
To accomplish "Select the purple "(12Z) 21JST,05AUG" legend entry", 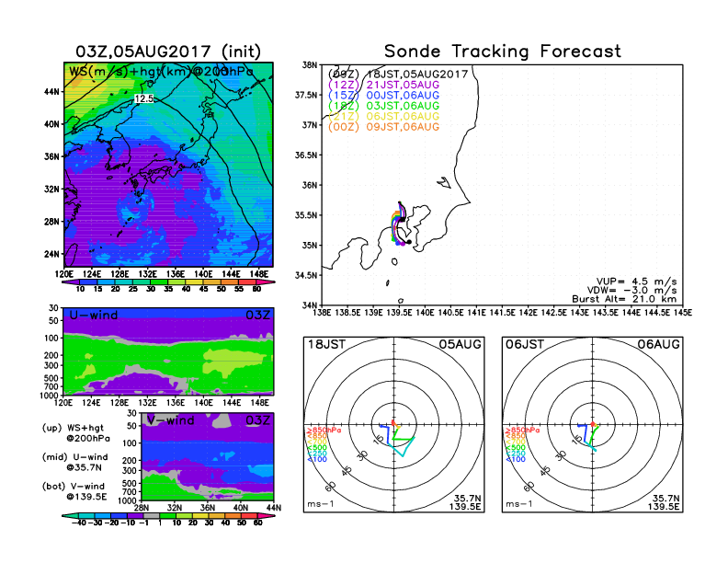I will 383,85.
